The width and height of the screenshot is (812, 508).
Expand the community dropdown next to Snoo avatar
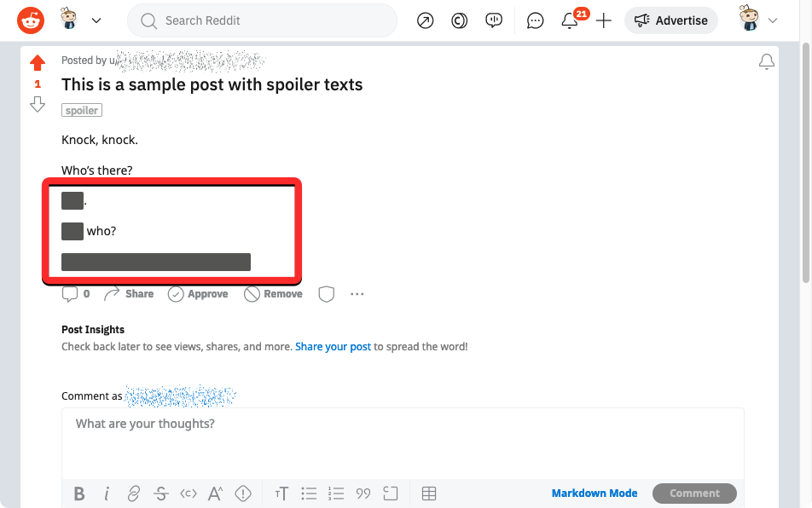[96, 20]
